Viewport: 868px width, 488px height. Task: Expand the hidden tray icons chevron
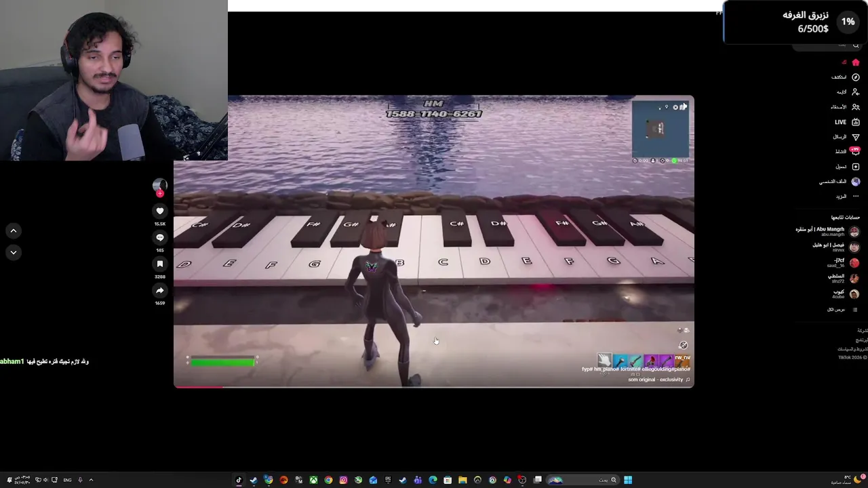click(91, 480)
